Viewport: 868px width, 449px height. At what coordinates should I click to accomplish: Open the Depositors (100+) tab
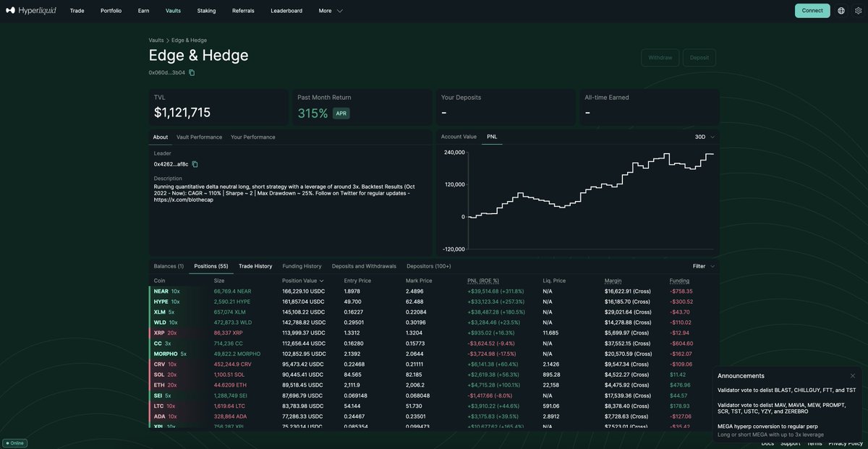(x=429, y=266)
